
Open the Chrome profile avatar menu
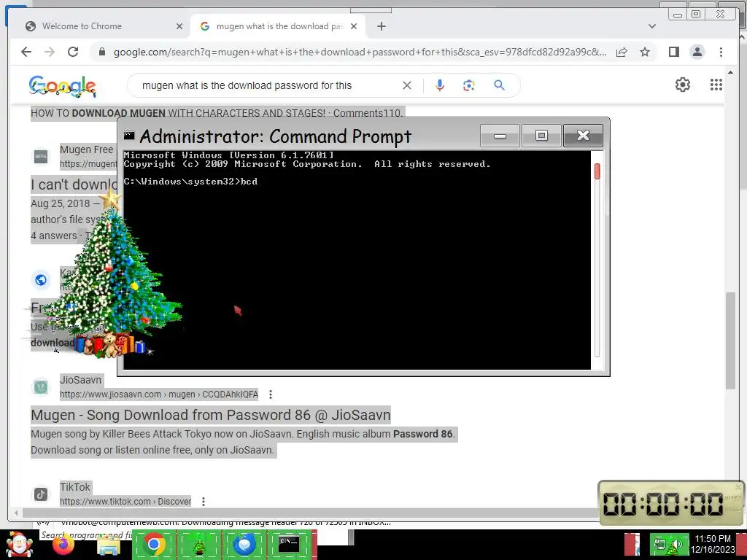[x=697, y=52]
